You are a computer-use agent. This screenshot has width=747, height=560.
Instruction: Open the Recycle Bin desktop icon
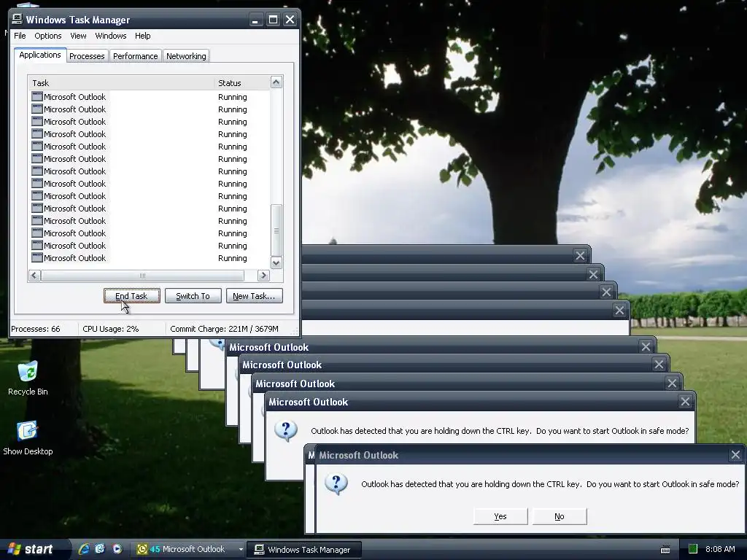28,372
